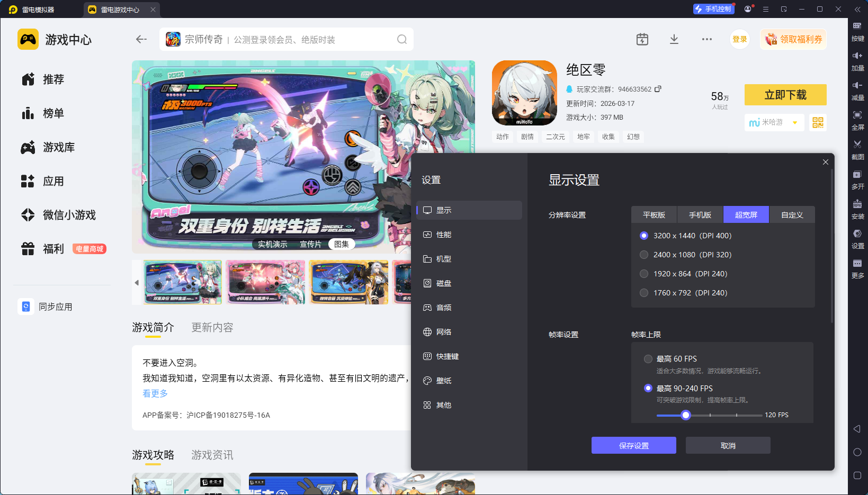Screen dimensions: 868x495
Task: Select 最高 60 FPS option
Action: tap(648, 359)
